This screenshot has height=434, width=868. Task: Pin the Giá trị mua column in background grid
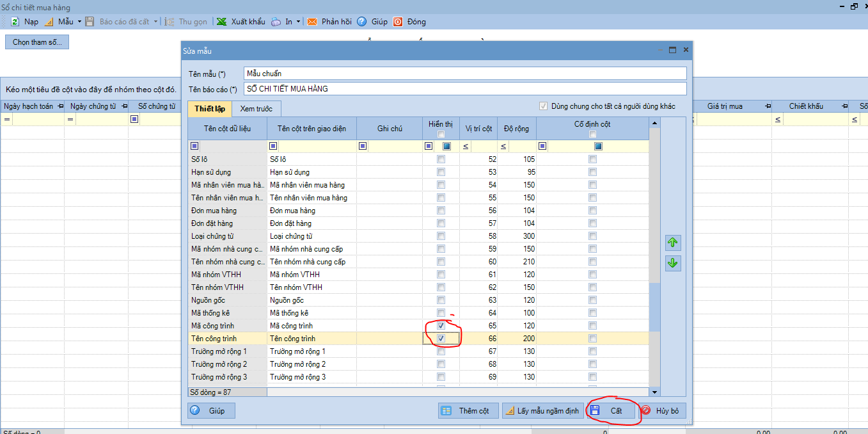769,106
